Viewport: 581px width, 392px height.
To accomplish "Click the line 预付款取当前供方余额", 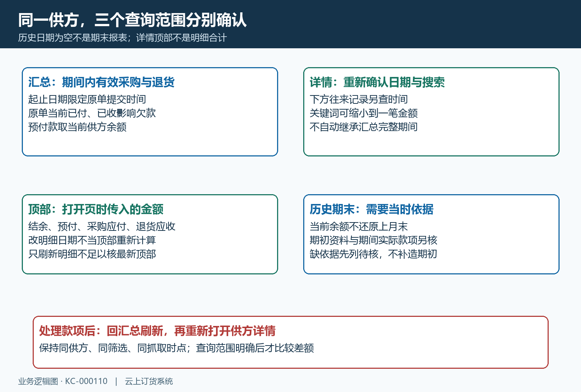I will click(77, 127).
